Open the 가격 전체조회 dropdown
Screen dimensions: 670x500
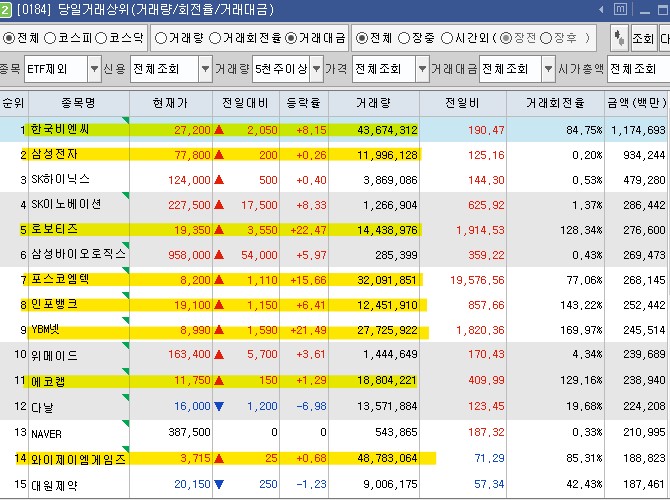click(x=422, y=69)
